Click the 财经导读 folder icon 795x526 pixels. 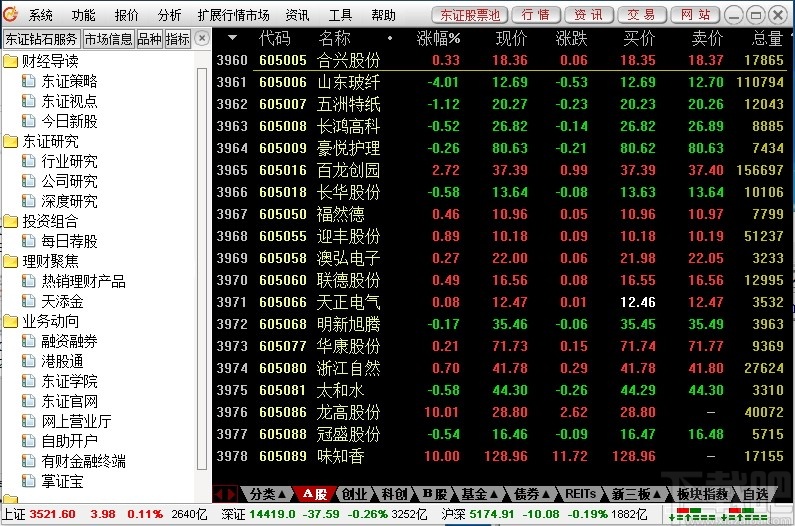(x=11, y=61)
